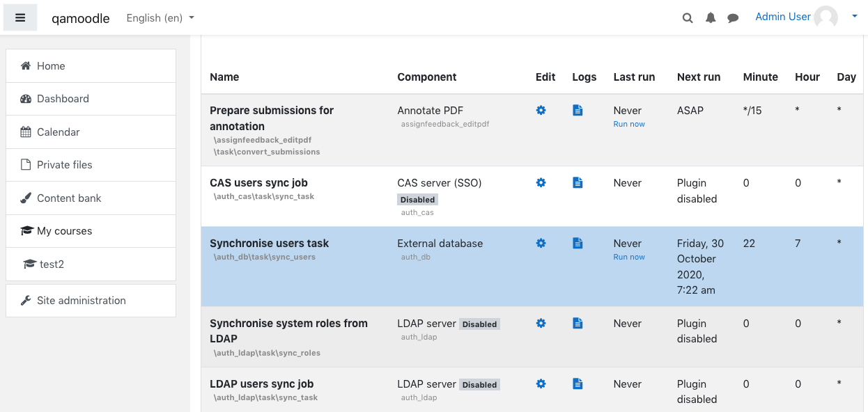Click the Calendar grid icon
This screenshot has height=412, width=868.
click(x=26, y=132)
